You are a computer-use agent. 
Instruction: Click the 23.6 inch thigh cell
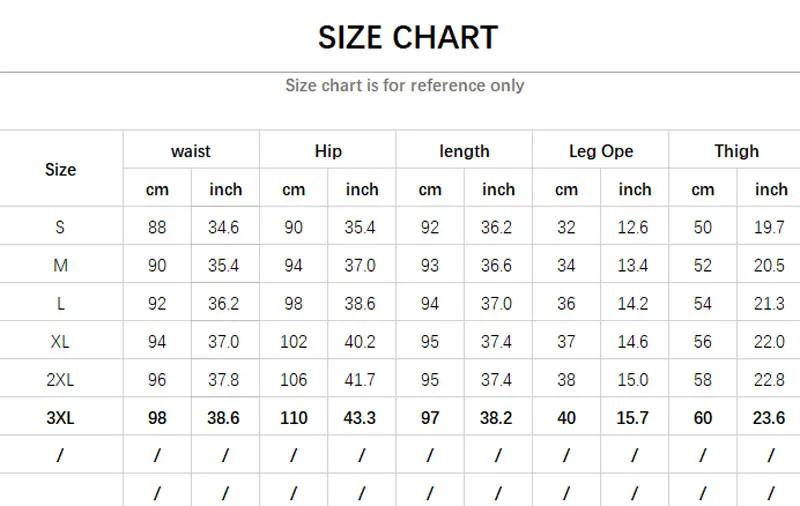[x=768, y=417]
